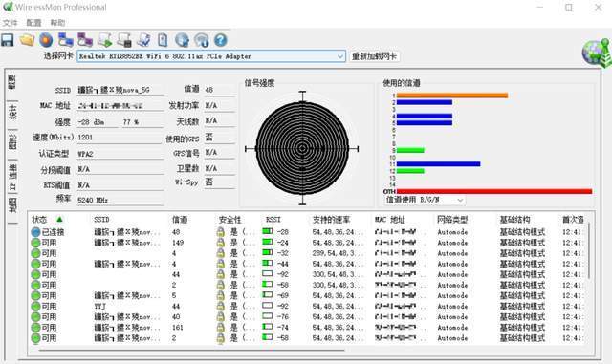This screenshot has height=364, width=612.
Task: Click the gray headset info icon
Action: coord(202,40)
